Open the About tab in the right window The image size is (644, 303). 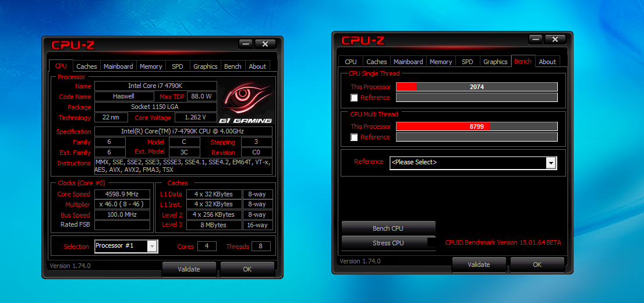point(547,62)
